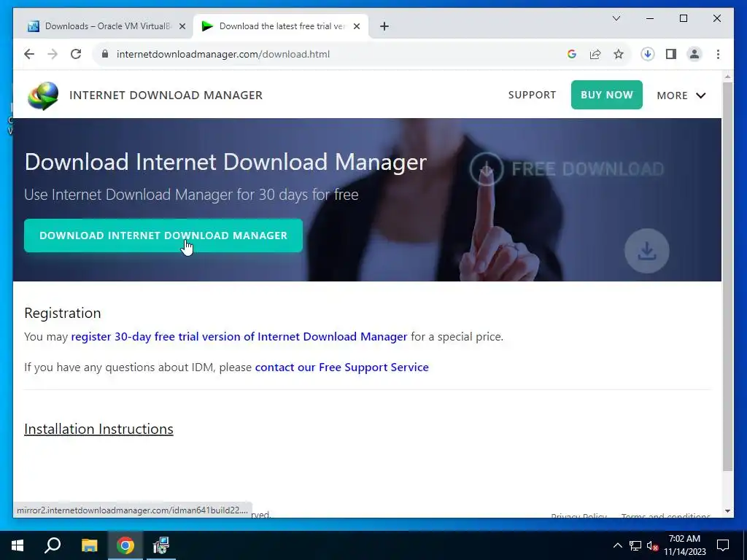
Task: Click the network icon in the system tray
Action: (x=635, y=545)
